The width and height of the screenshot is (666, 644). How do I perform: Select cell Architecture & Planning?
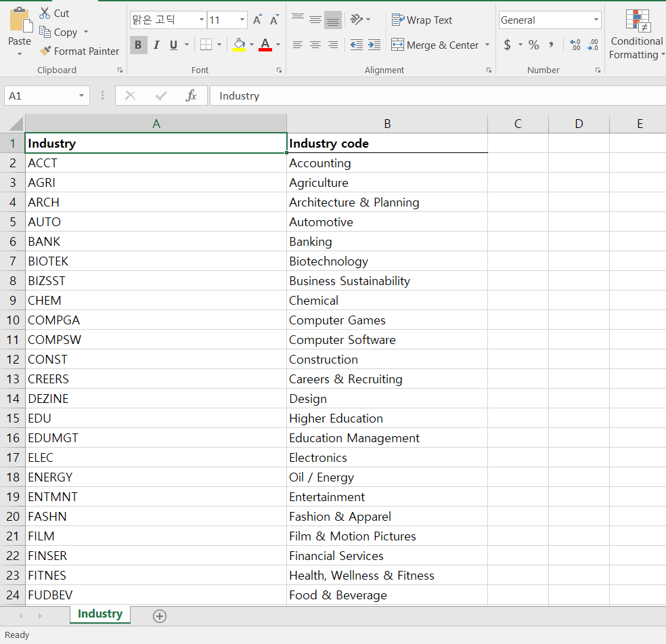387,202
